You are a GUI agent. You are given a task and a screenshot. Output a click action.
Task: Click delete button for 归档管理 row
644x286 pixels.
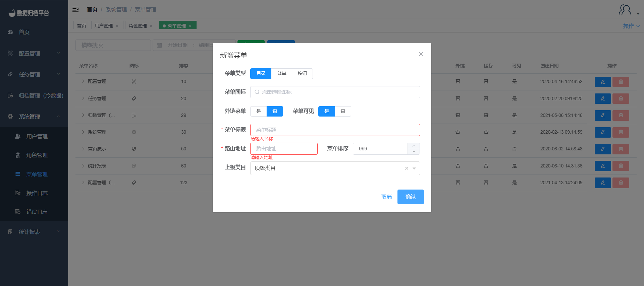tap(621, 115)
